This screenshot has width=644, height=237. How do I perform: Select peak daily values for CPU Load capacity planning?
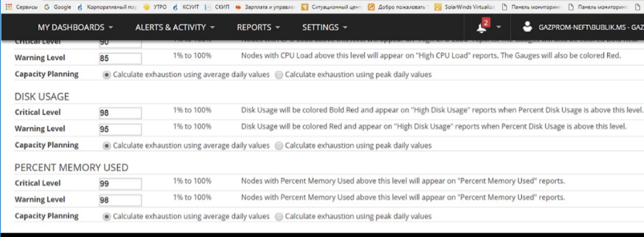279,75
